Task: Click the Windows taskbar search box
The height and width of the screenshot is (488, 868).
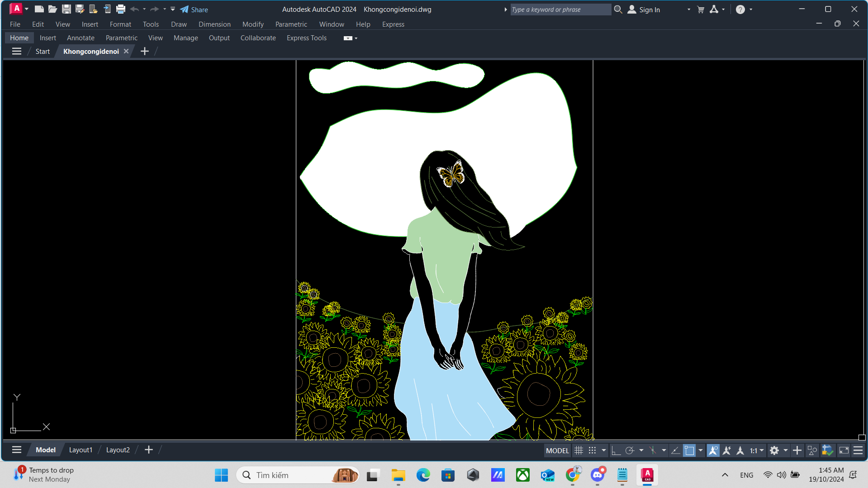Action: coord(298,475)
